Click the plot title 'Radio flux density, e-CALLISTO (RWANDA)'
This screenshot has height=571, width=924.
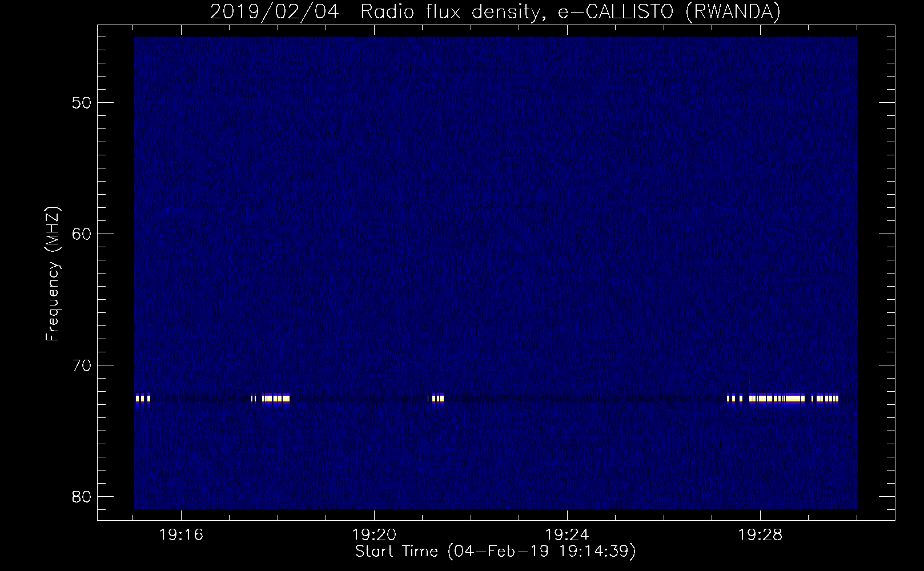(570, 11)
